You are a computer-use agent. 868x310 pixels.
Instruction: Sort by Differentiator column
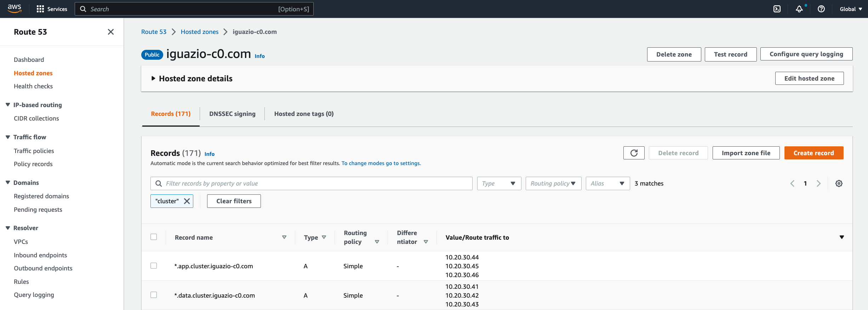(426, 242)
